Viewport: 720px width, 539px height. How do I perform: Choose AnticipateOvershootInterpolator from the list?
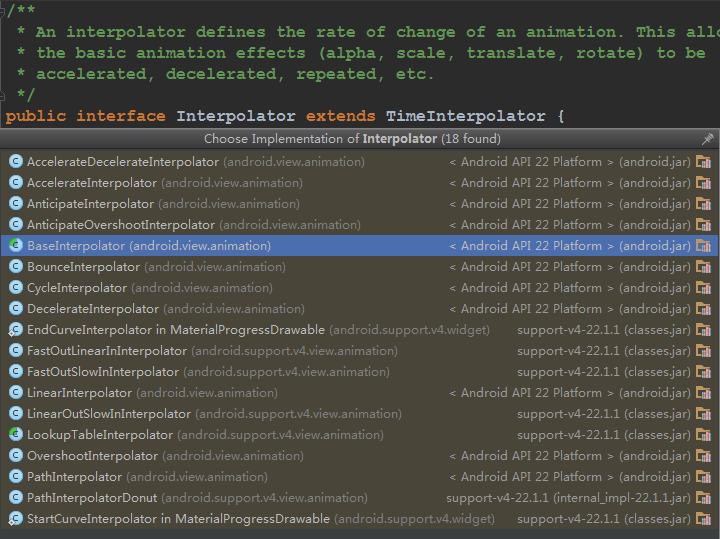120,225
